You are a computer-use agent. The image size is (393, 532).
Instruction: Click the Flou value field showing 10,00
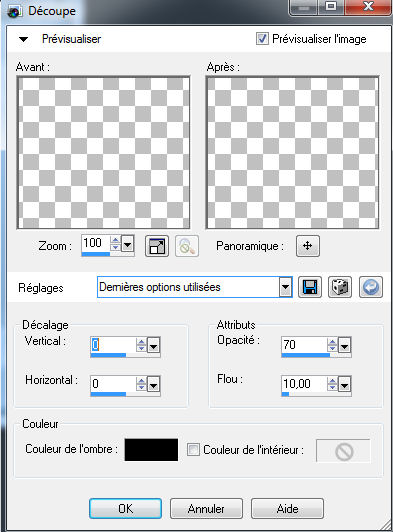pyautogui.click(x=304, y=384)
